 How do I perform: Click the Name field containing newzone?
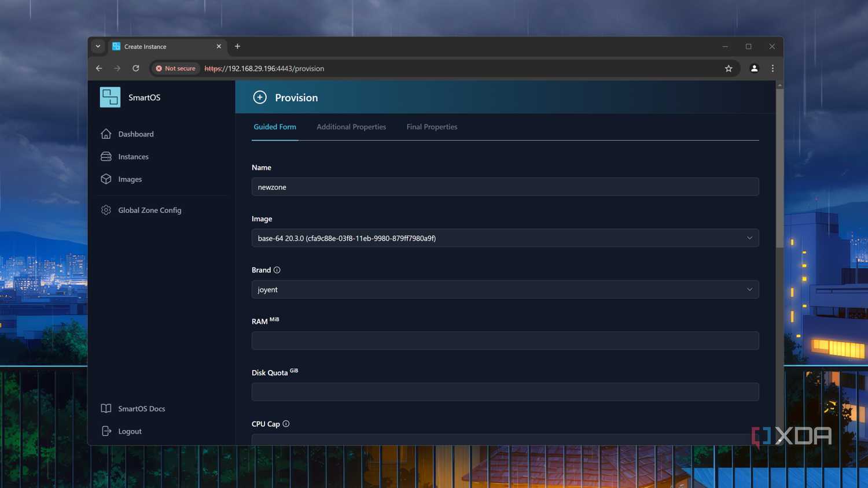click(x=505, y=187)
